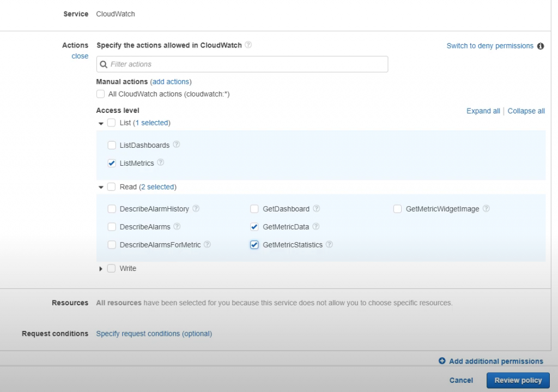Click the plus icon for Add additional permissions
This screenshot has height=392, width=558.
[442, 361]
